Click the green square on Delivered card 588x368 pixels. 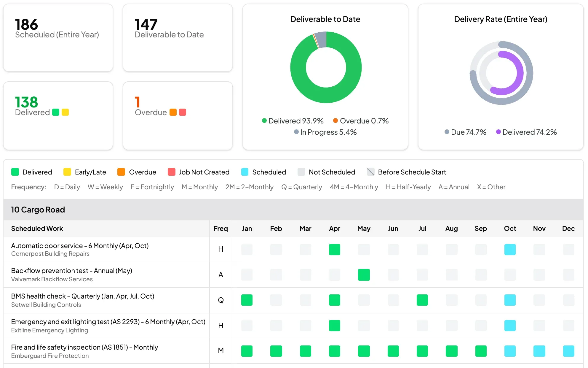point(56,112)
